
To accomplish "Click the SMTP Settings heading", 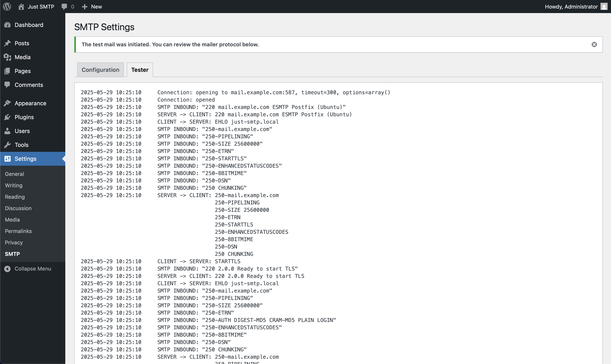I will [x=104, y=27].
